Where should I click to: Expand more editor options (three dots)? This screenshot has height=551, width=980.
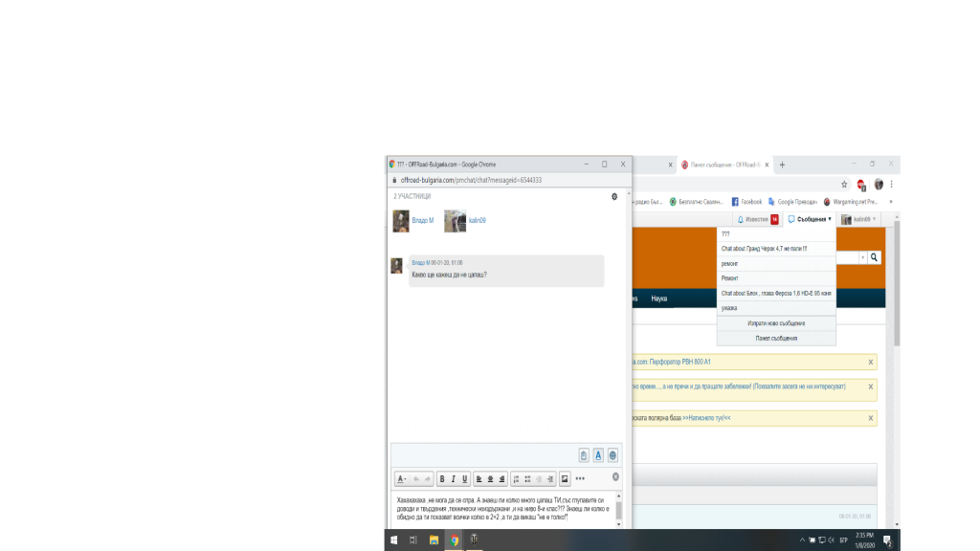[580, 479]
